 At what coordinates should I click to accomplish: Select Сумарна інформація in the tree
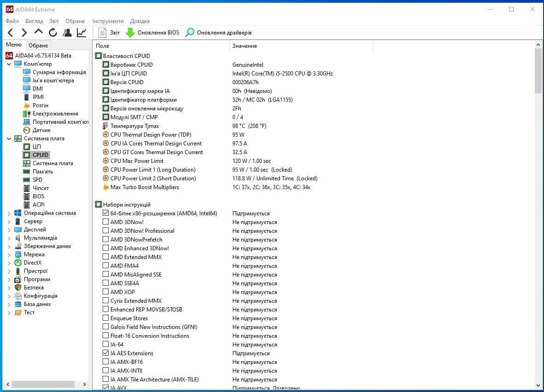point(59,72)
